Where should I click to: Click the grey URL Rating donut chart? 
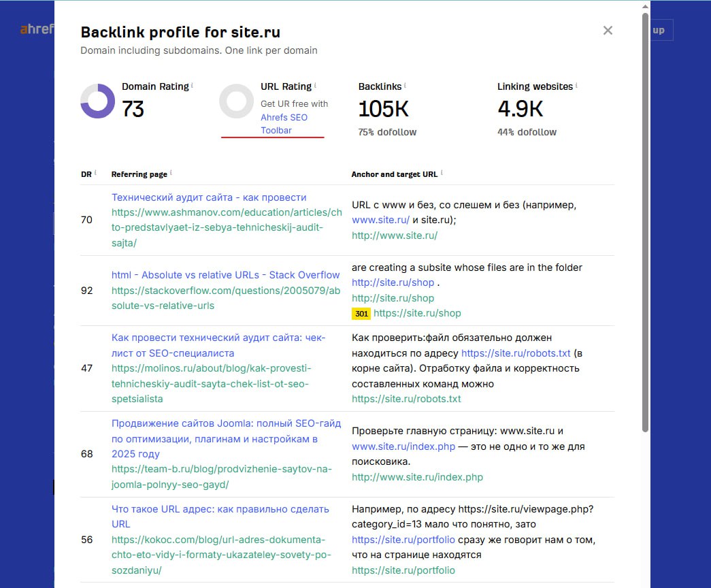[236, 101]
